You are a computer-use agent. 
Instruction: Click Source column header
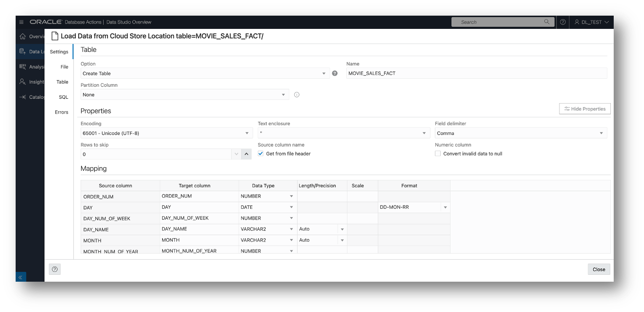pos(120,186)
